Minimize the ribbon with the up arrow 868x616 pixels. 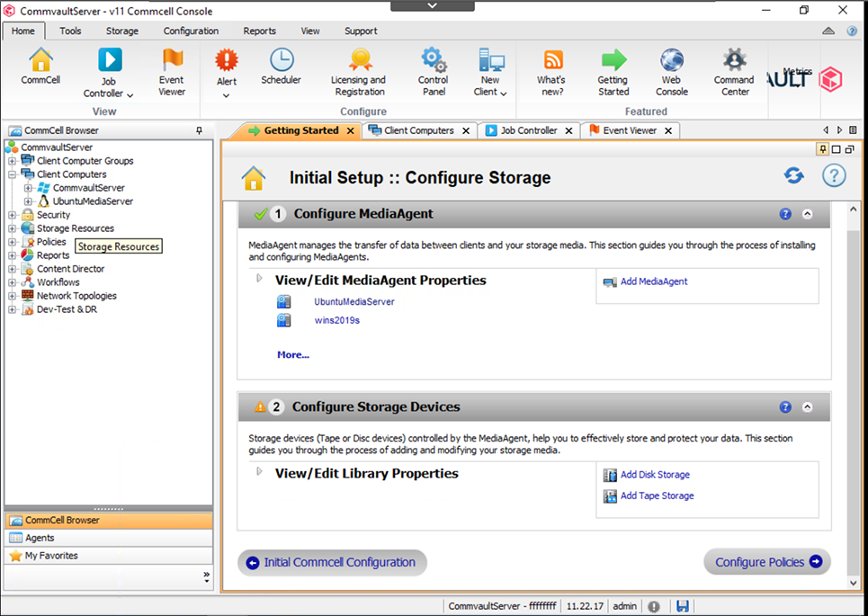pyautogui.click(x=828, y=31)
